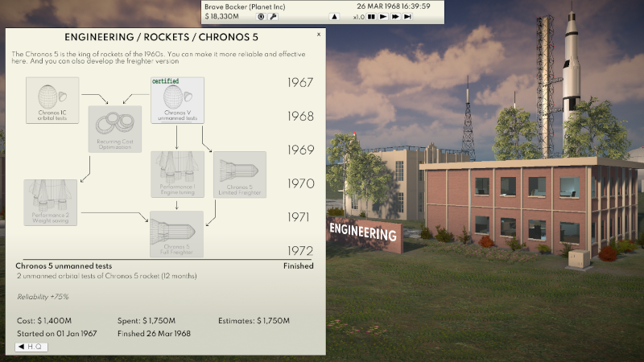The width and height of the screenshot is (644, 362).
Task: Choose the Chronos 5 Limited Freighter project
Action: 239,174
